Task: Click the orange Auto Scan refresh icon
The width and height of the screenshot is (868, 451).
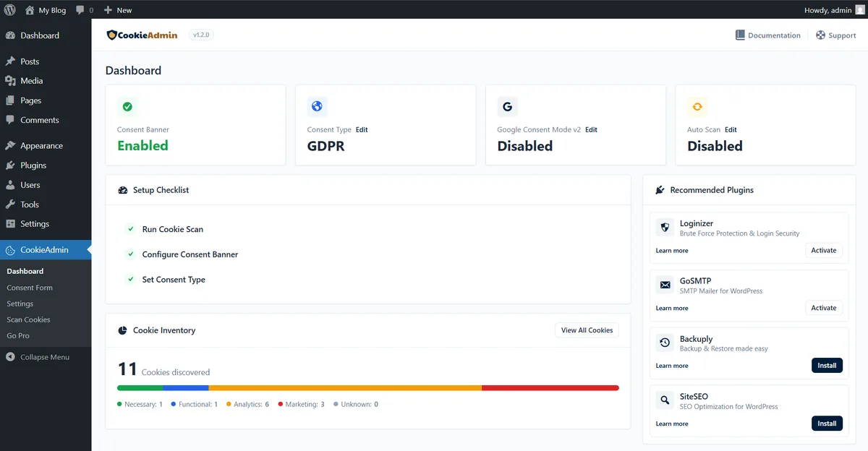Action: (x=697, y=107)
